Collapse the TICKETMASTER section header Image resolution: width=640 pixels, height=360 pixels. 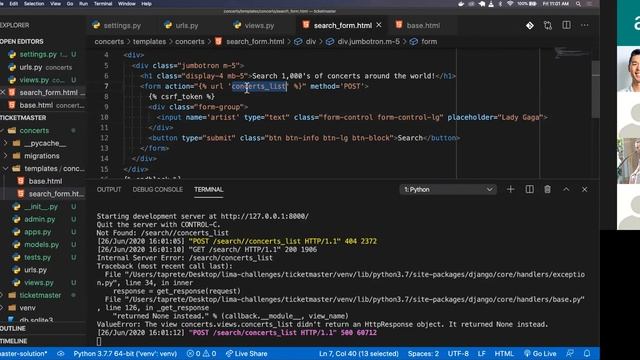click(x=23, y=118)
